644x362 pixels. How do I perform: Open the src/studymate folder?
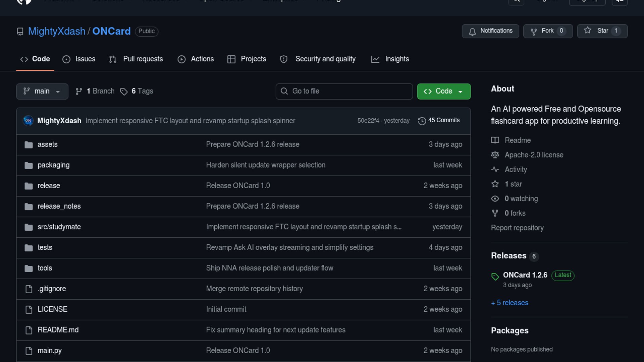pyautogui.click(x=59, y=227)
